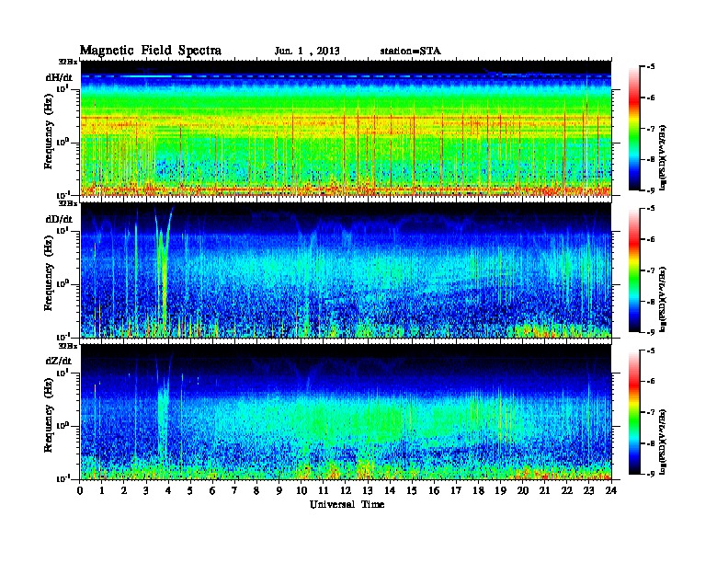
Task: Click hour "14" on the Universal Time axis
Action: (x=390, y=491)
